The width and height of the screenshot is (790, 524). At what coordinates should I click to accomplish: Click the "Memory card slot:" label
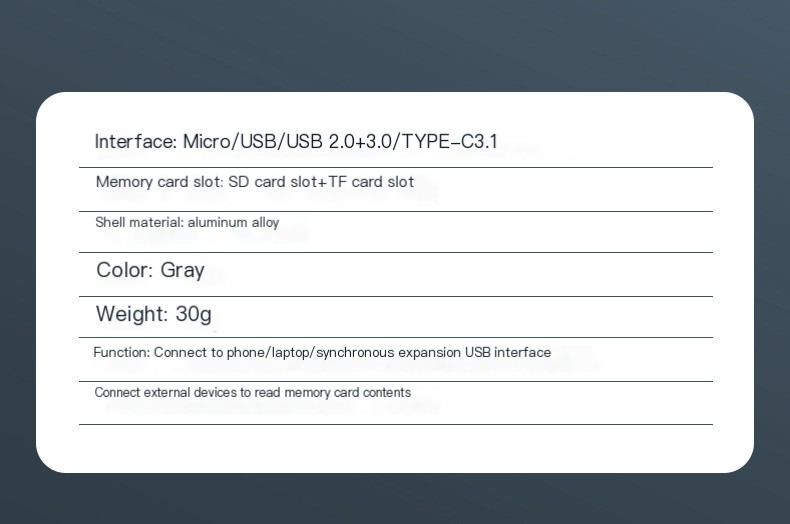tap(152, 182)
